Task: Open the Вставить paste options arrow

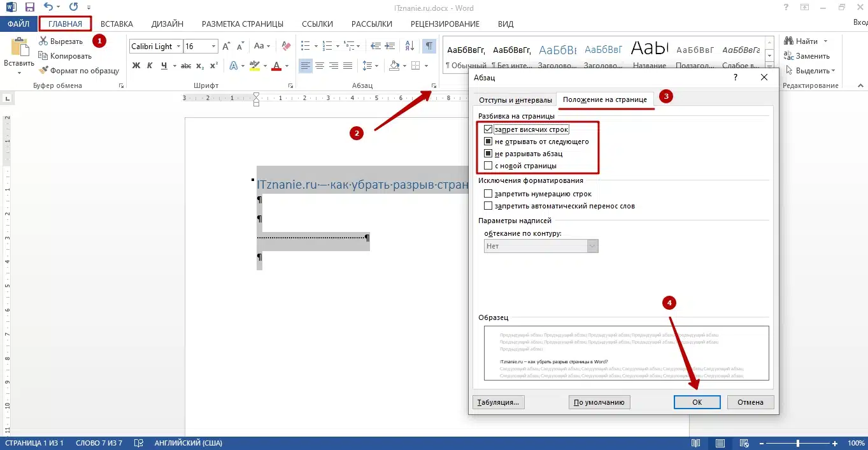Action: (19, 73)
